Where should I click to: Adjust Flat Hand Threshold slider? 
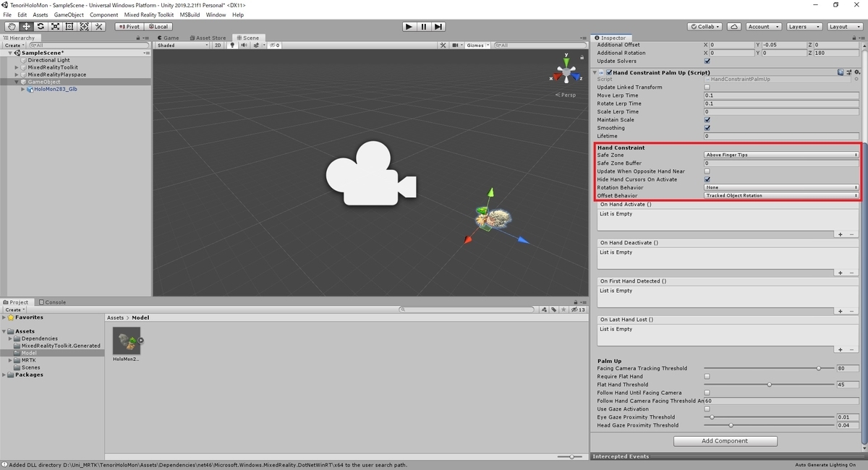769,385
